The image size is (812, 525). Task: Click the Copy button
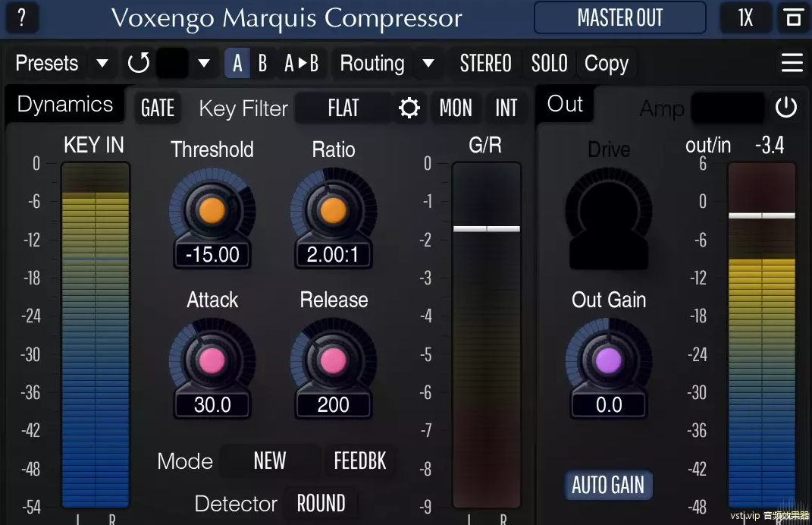tap(607, 63)
